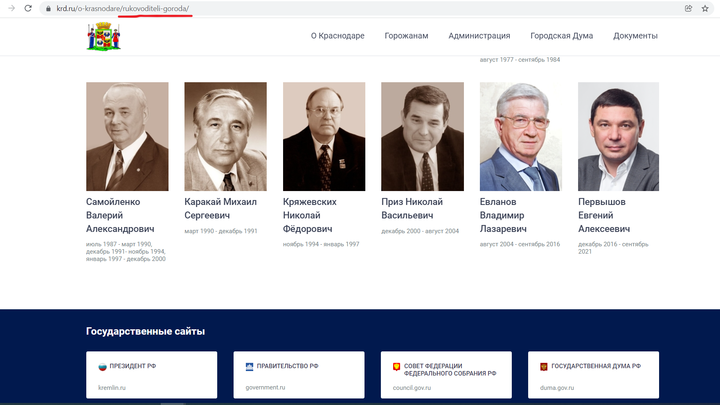Click the portrait of Первышов Евгений Алексеевич

coord(619,136)
